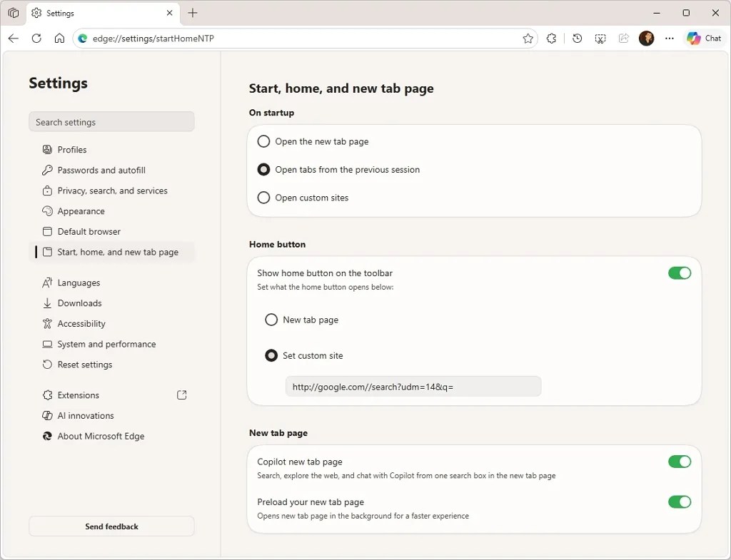This screenshot has width=731, height=560.
Task: Toggle off 'Preload your new tab page'
Action: point(679,502)
